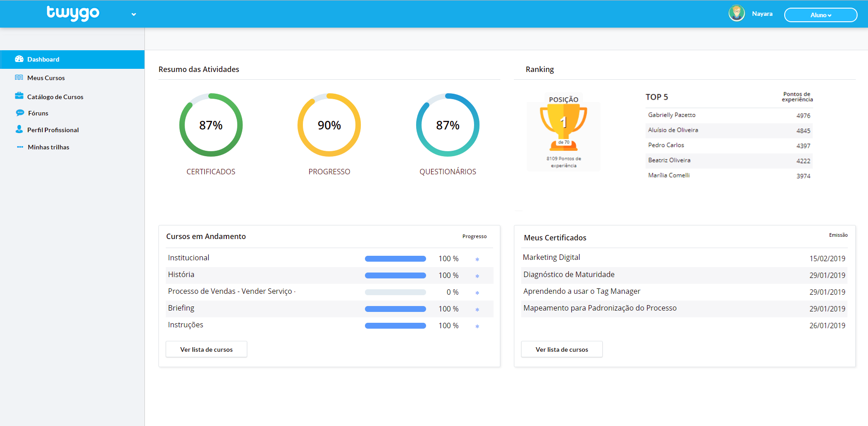Click Ver lista de cursos under Meus Certificados
868x426 pixels.
pyautogui.click(x=561, y=349)
